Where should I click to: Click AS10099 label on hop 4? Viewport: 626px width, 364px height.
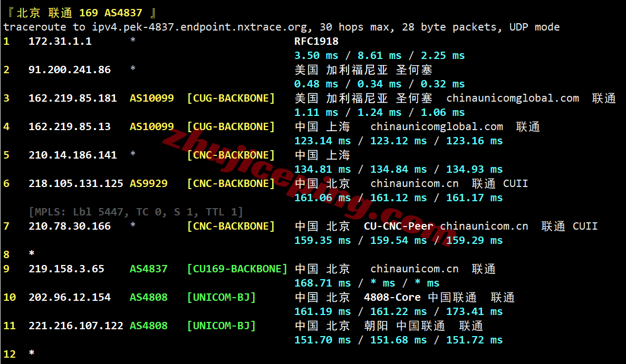point(152,127)
